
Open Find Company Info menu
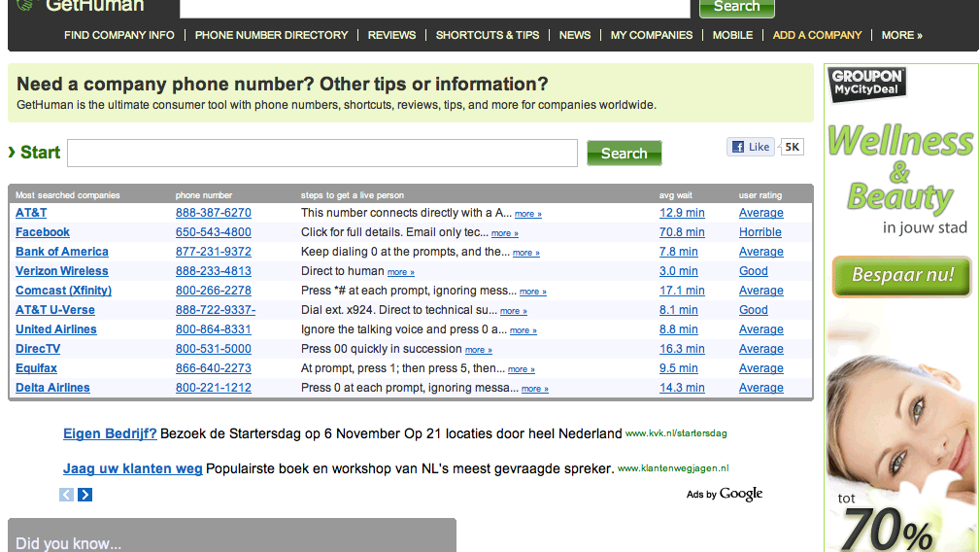[118, 35]
